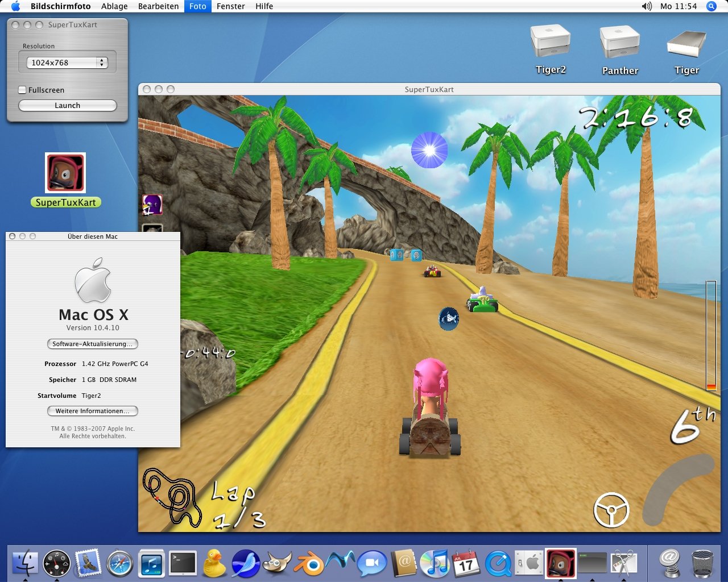Image resolution: width=728 pixels, height=582 pixels.
Task: Open the Blender icon in the dock
Action: click(308, 563)
